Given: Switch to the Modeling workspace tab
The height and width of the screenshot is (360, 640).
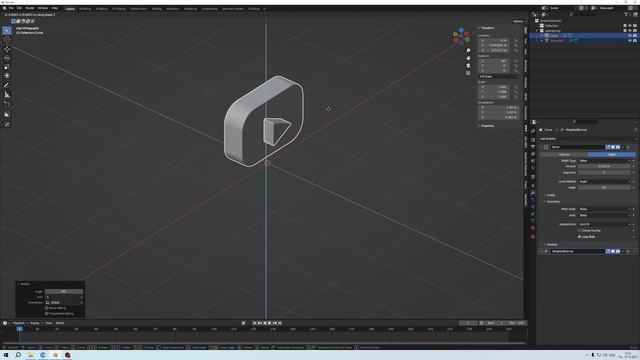Looking at the screenshot, I should click(x=85, y=9).
